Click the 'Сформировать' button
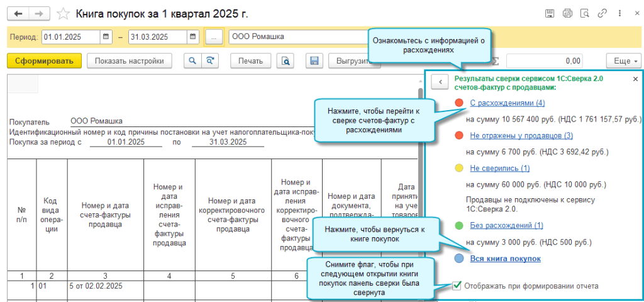 44,61
